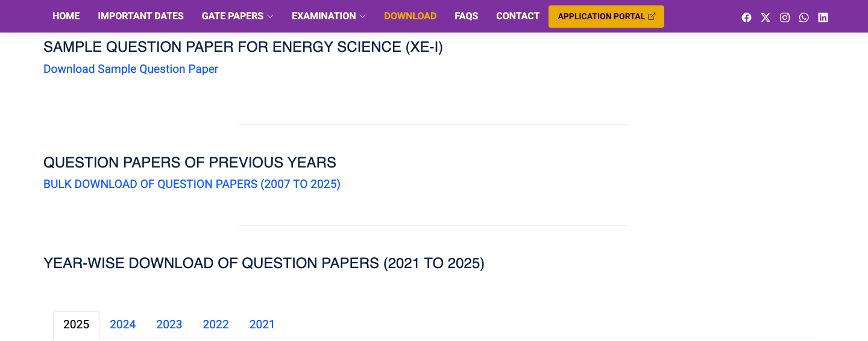Open the LinkedIn social icon
The height and width of the screenshot is (341, 868).
[x=823, y=17]
